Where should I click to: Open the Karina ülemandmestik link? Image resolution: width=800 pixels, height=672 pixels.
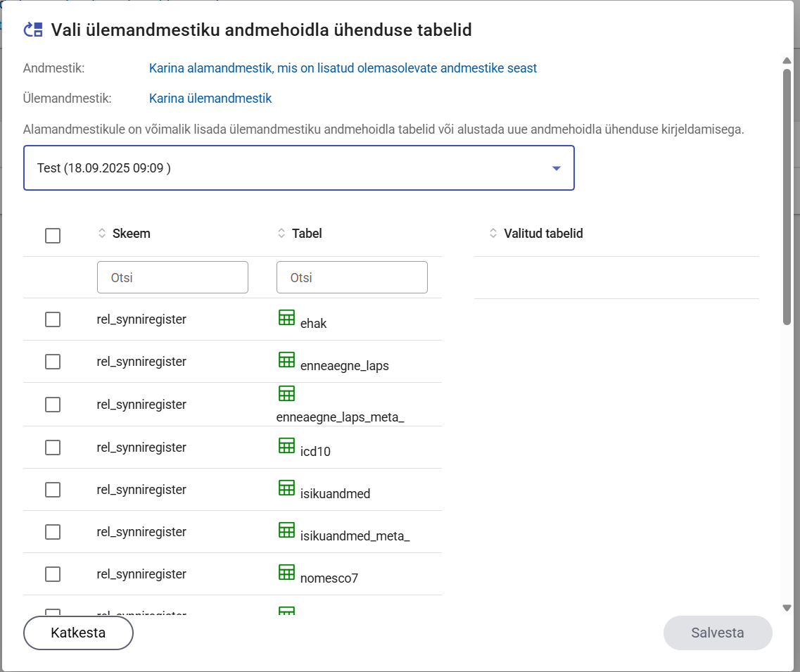pos(210,99)
